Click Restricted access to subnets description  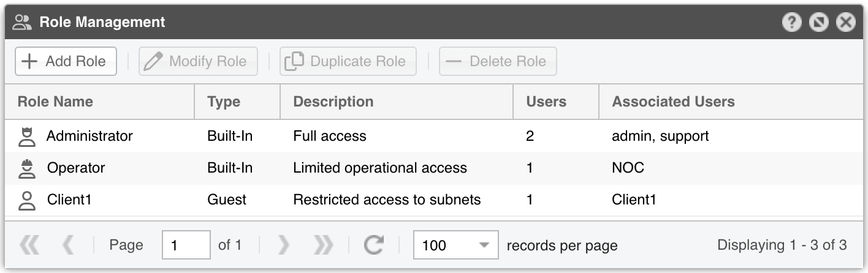[387, 200]
